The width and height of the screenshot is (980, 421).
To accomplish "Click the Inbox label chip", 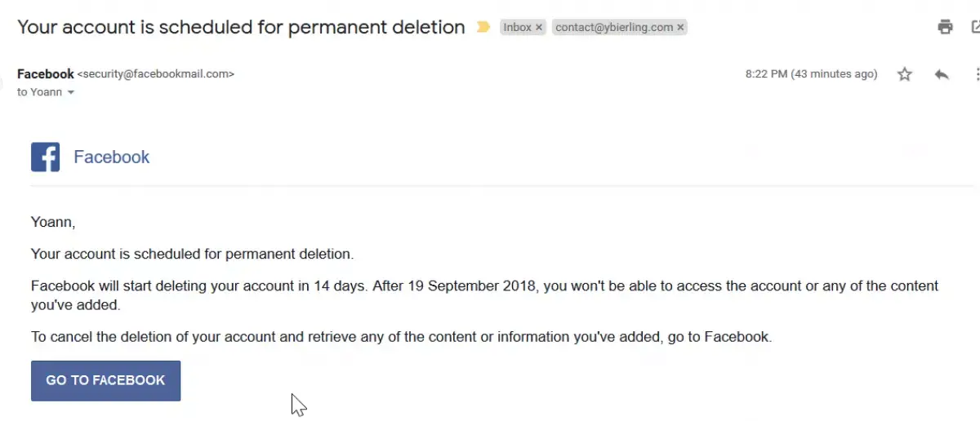I will tap(517, 27).
